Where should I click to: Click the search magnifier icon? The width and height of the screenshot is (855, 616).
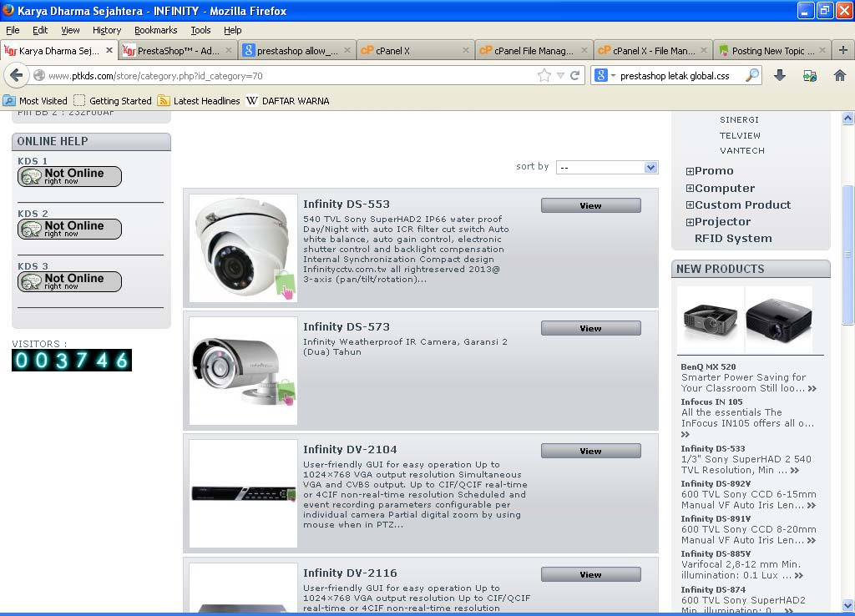click(752, 75)
